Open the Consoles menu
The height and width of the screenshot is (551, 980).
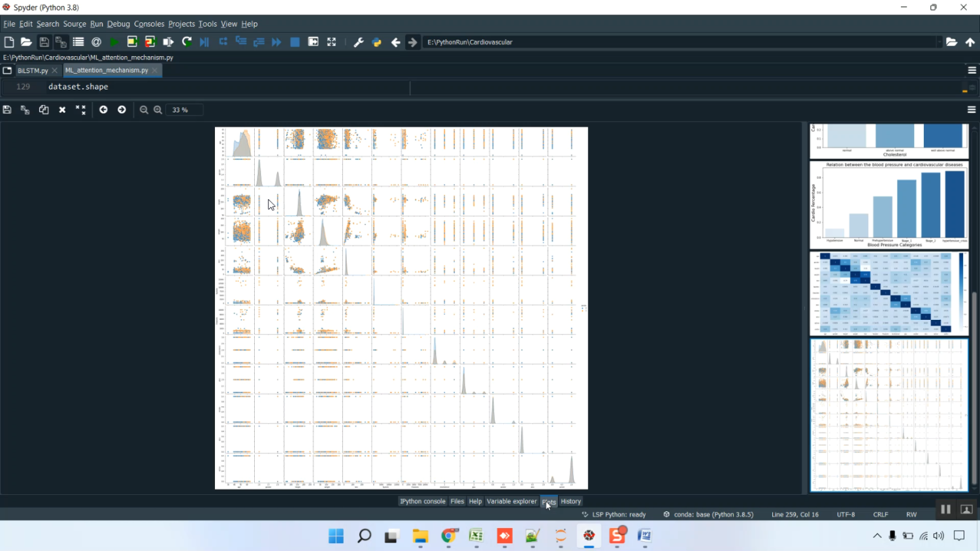click(149, 24)
